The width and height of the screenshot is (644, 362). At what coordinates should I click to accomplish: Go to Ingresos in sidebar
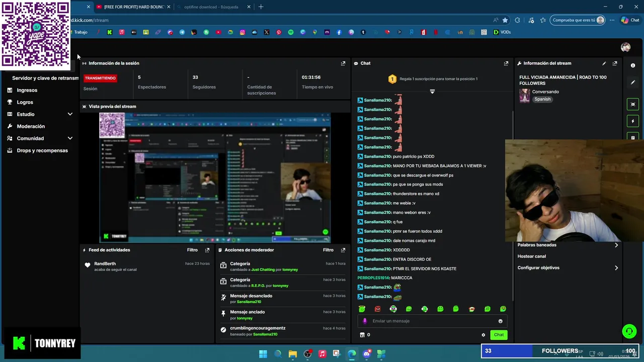(27, 90)
